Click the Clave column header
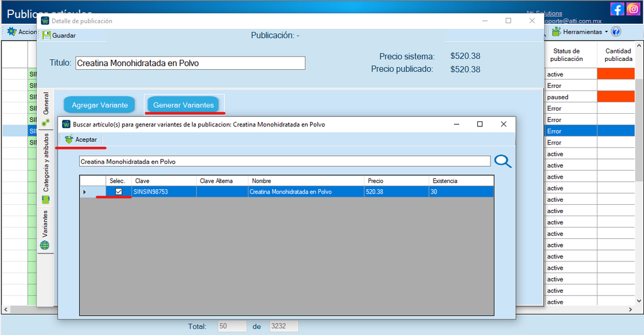 pyautogui.click(x=164, y=180)
